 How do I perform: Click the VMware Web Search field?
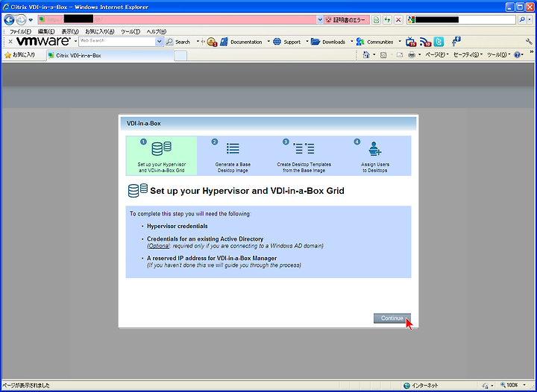pos(117,42)
